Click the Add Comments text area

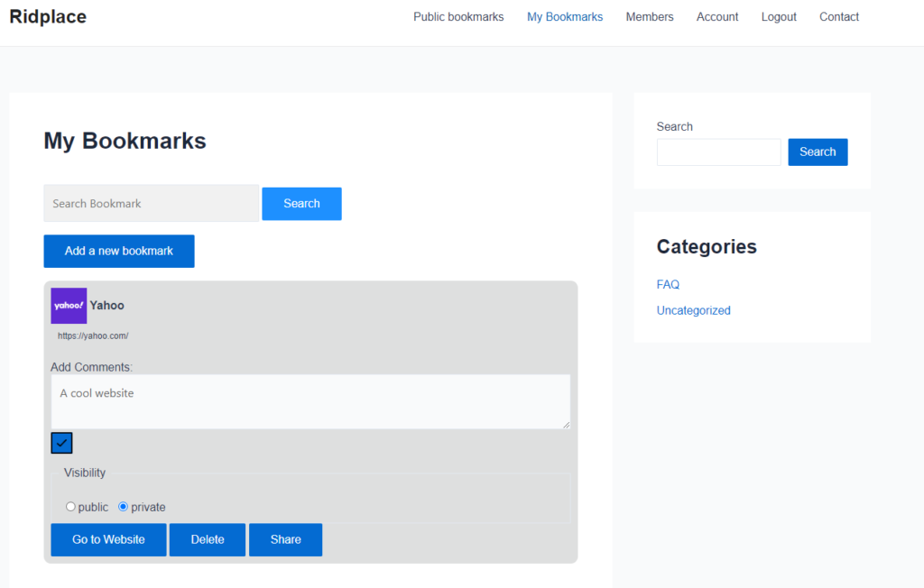[x=310, y=402]
